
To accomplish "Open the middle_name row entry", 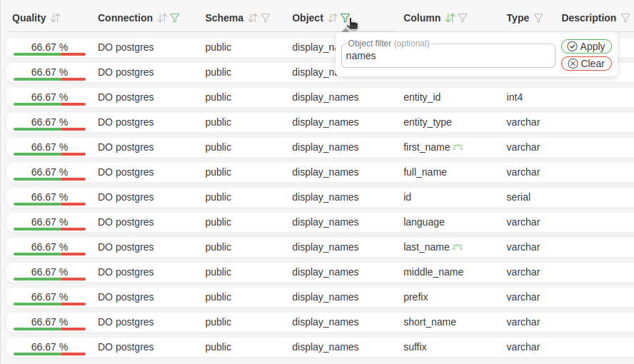I will coord(433,272).
